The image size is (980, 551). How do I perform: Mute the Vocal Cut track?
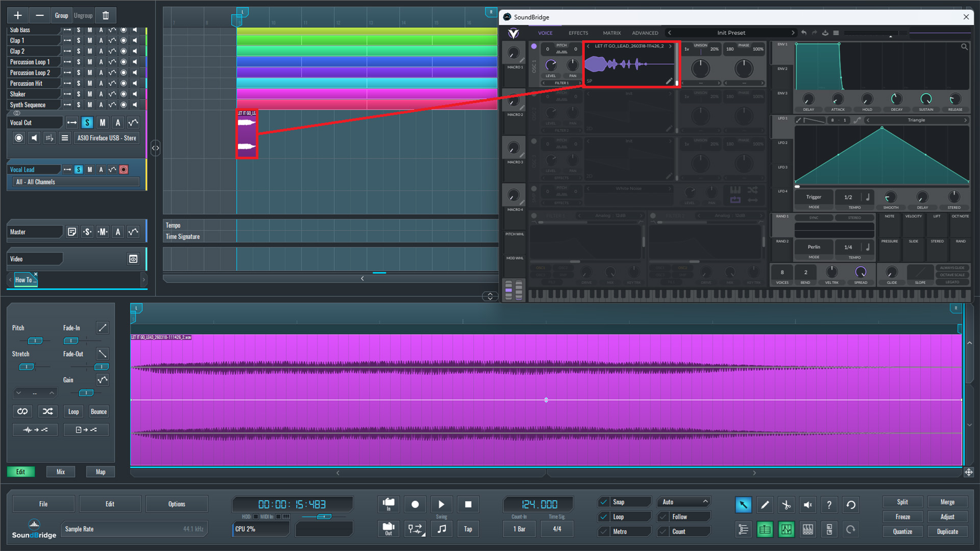[103, 122]
